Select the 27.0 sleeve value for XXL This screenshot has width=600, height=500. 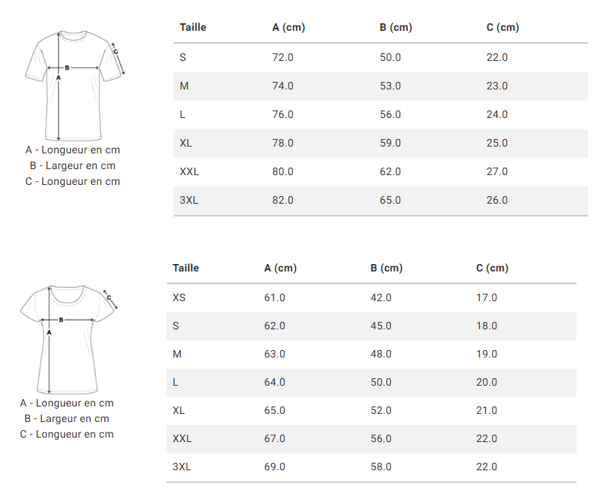(497, 172)
